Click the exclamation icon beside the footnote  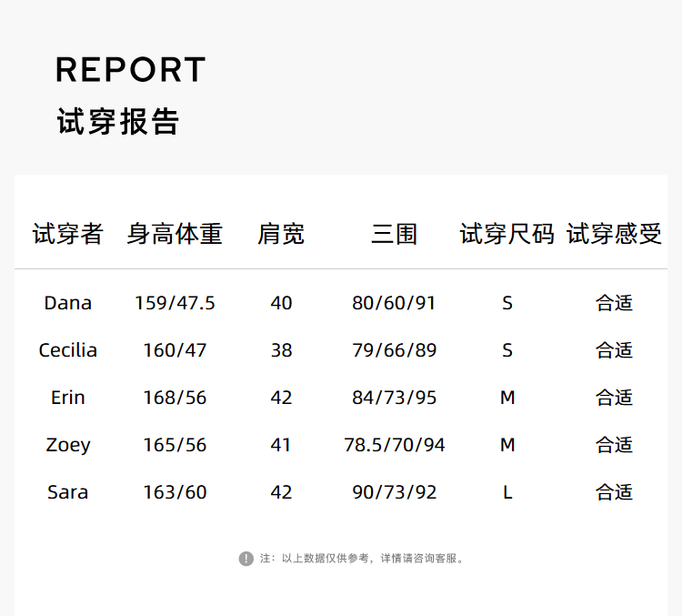point(246,559)
